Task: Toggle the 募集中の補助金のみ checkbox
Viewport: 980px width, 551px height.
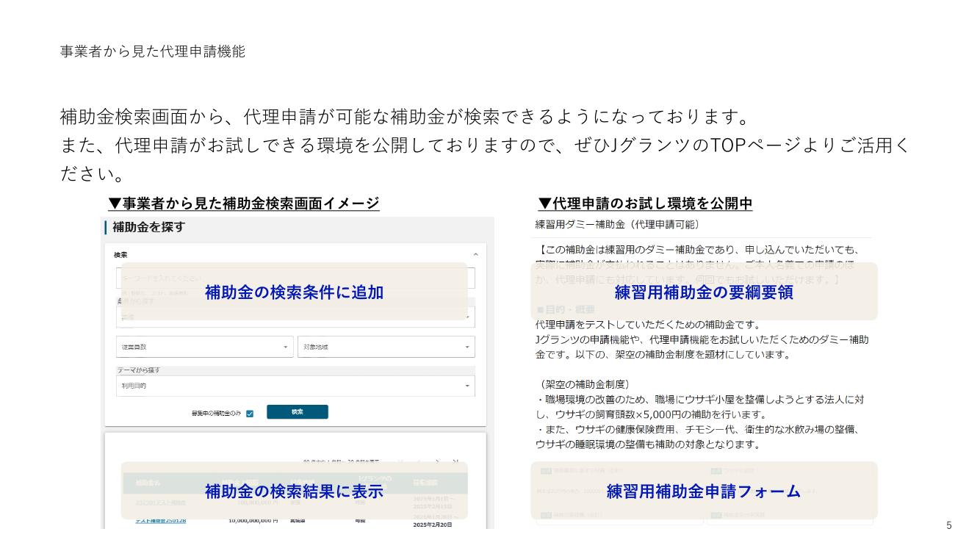Action: [x=250, y=413]
